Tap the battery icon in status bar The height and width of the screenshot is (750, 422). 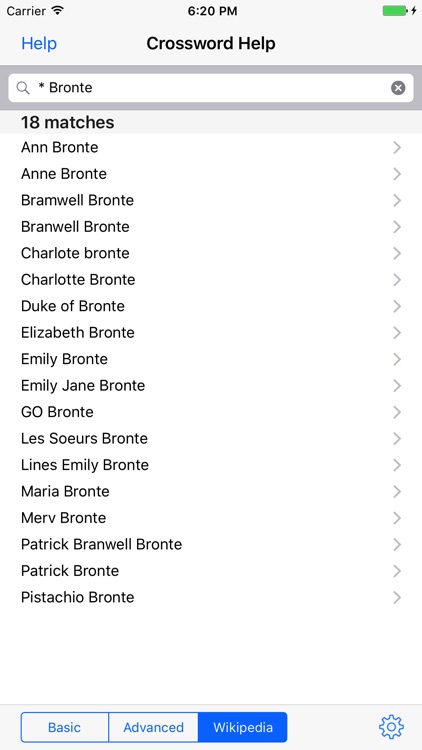tap(395, 11)
